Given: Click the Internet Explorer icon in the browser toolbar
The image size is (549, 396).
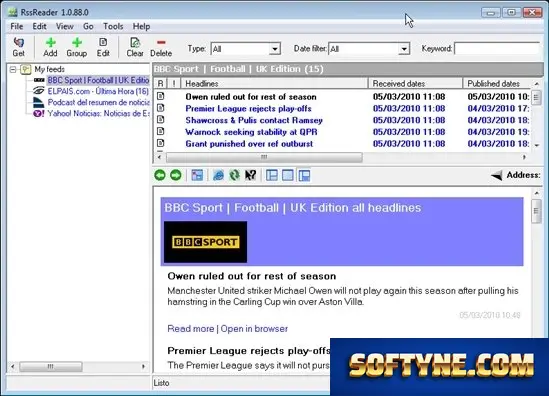Looking at the screenshot, I should point(218,175).
